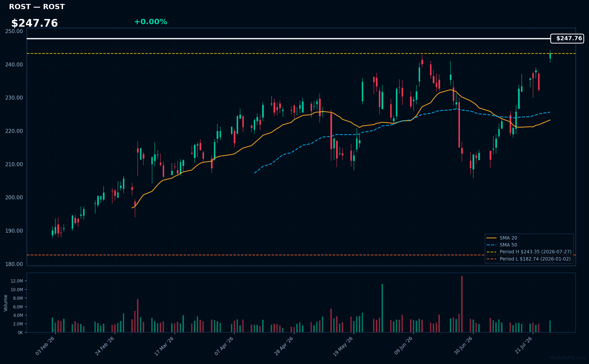The image size is (589, 364).
Task: Click the large $247.76 price heading
Action: [x=34, y=23]
